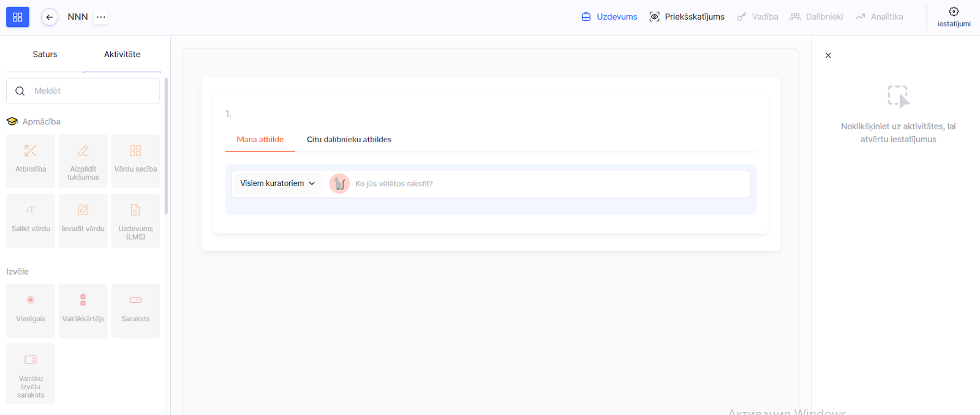Add the Uzdevums (LMS) activity
980x415 pixels.
click(x=135, y=221)
